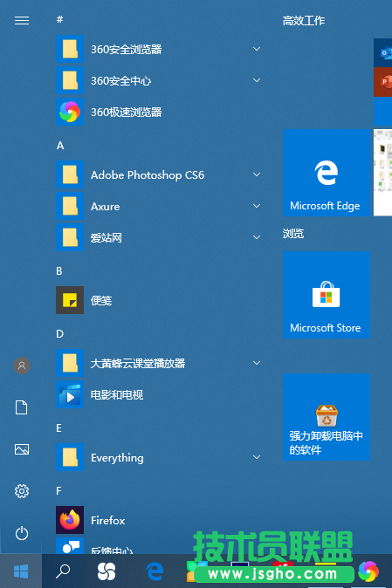Open the hamburger menu at top left
392x588 pixels.
[22, 20]
